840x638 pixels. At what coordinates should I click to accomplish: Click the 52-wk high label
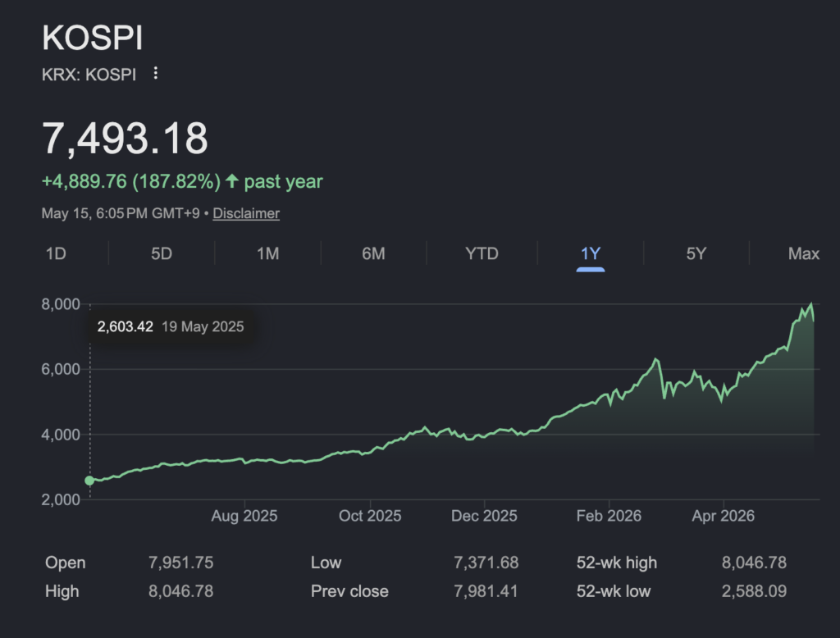pos(617,563)
